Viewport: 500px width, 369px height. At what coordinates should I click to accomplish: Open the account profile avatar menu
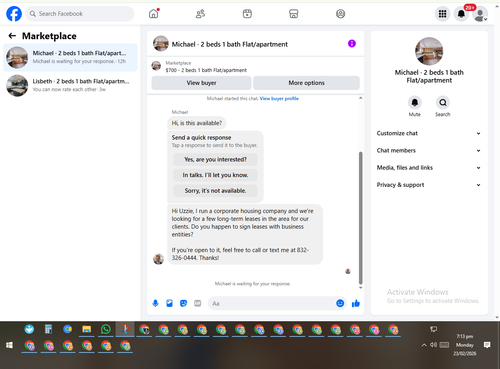[480, 14]
